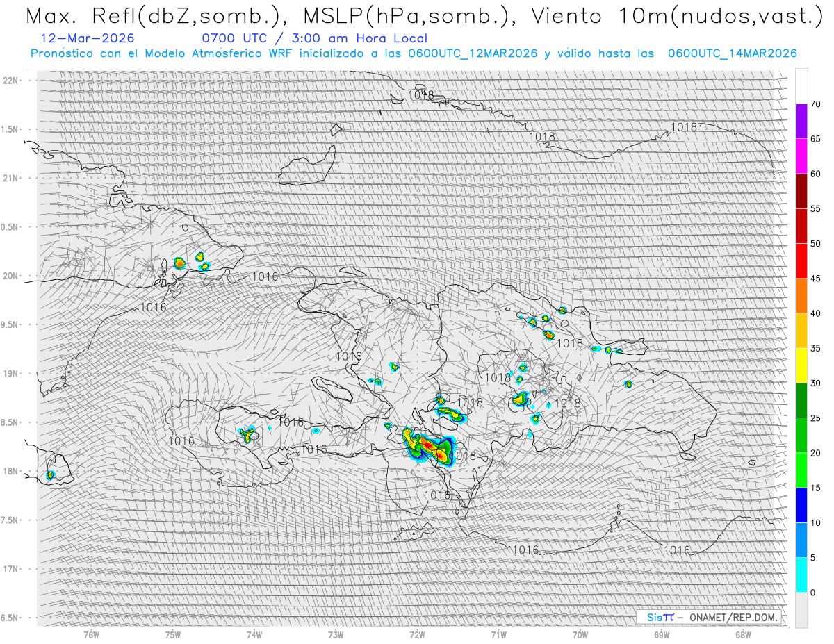The height and width of the screenshot is (644, 834).
Task: Click the 71W longitude axis label
Action: 498,635
